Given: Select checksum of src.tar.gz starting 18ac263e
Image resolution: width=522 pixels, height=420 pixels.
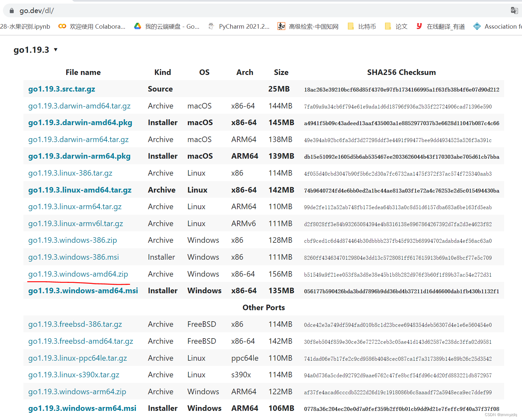Looking at the screenshot, I should (x=401, y=90).
